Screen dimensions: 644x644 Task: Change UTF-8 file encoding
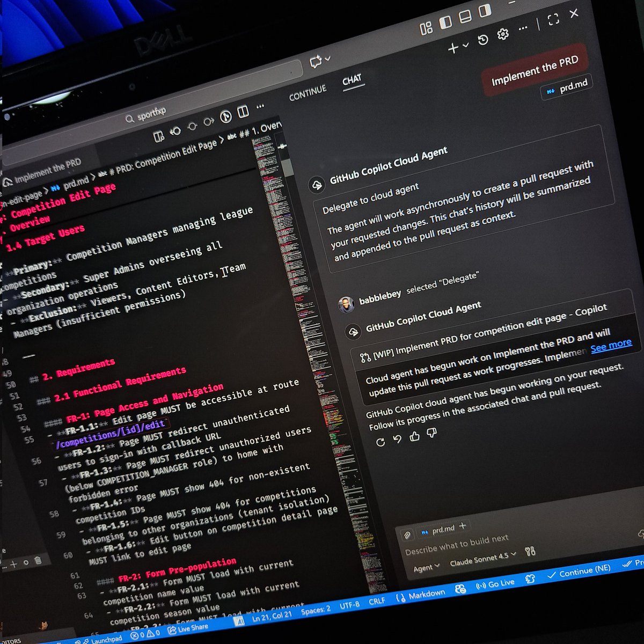click(x=349, y=605)
